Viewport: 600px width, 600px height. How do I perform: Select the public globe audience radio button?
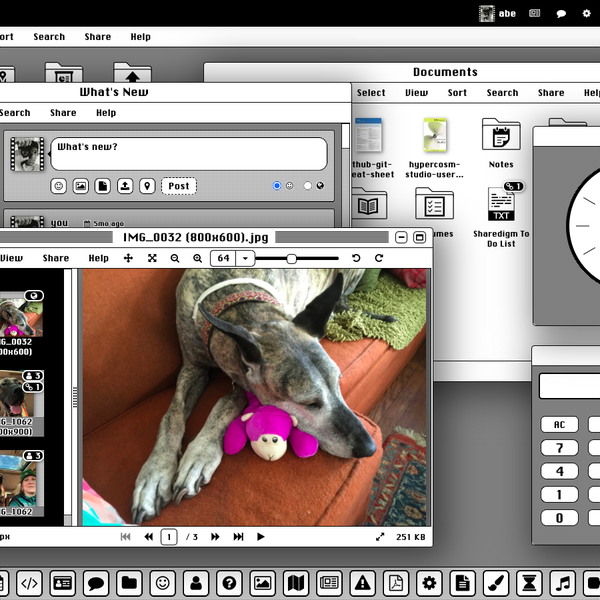tap(308, 186)
